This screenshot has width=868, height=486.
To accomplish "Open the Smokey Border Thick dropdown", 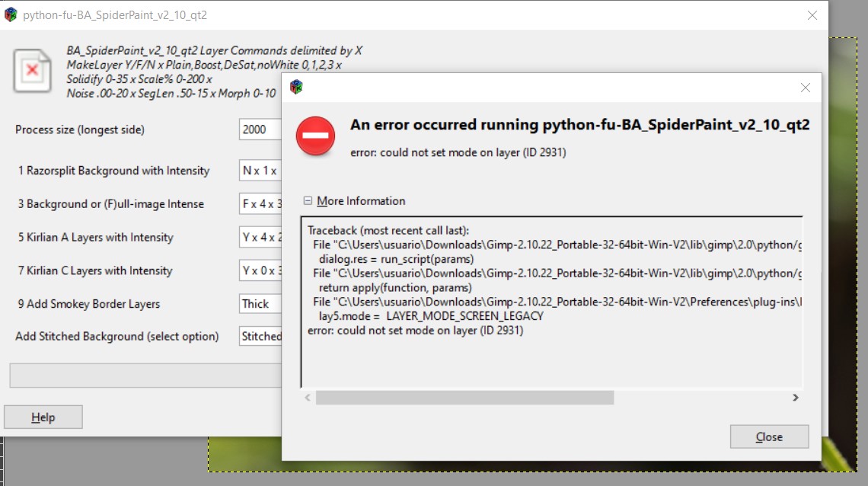I will (260, 304).
